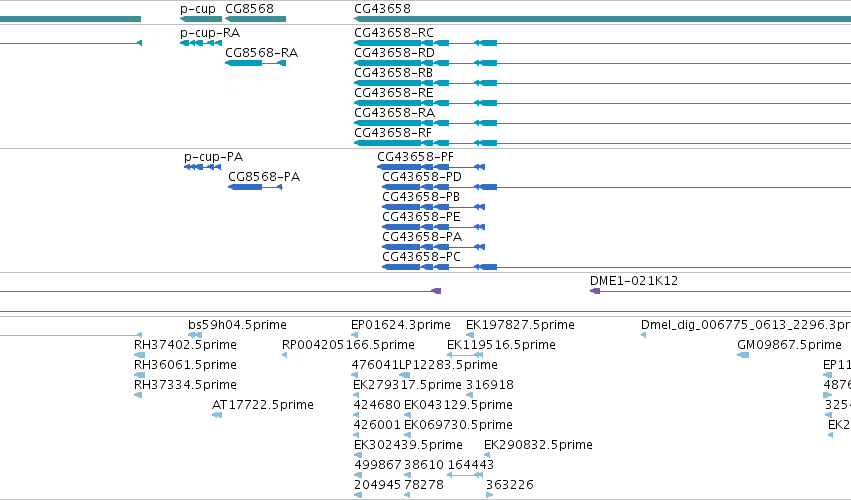This screenshot has height=500, width=851.
Task: Click the 78278 feature label
Action: point(424,485)
